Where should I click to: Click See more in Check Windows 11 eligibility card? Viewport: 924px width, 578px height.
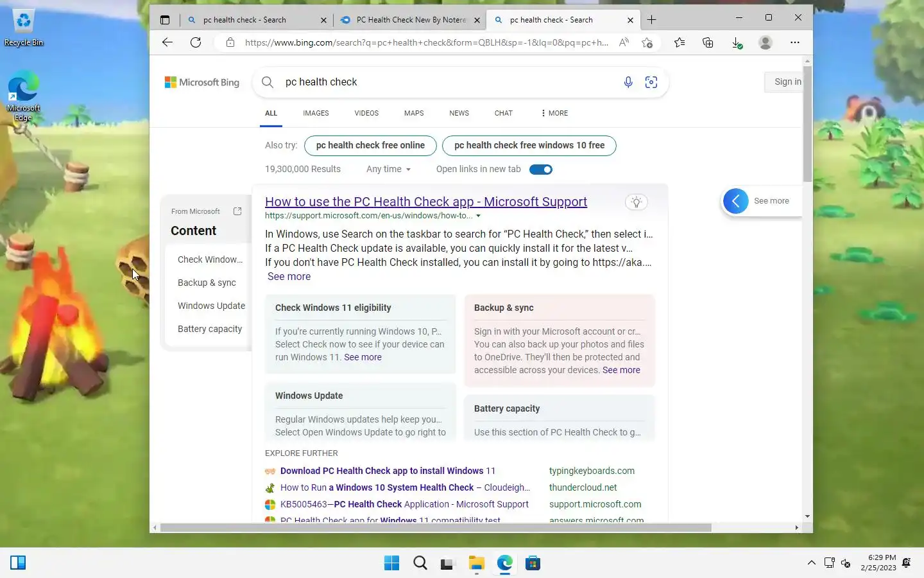363,357
